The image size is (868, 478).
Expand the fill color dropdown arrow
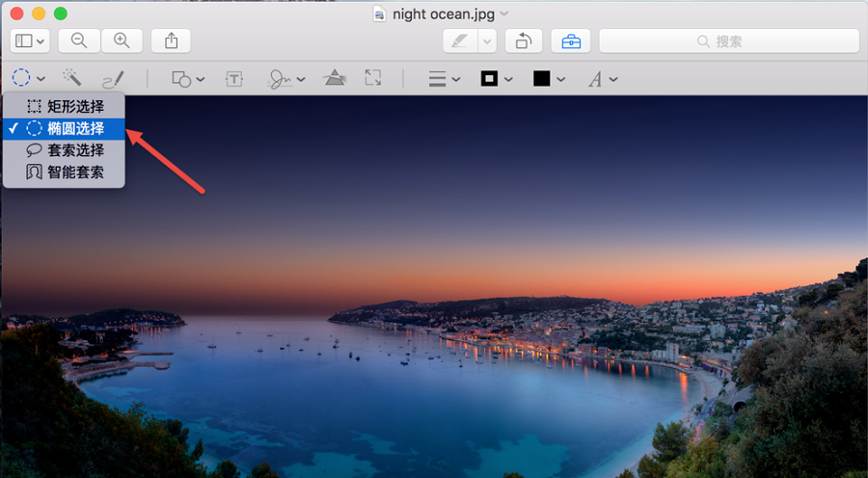click(560, 79)
